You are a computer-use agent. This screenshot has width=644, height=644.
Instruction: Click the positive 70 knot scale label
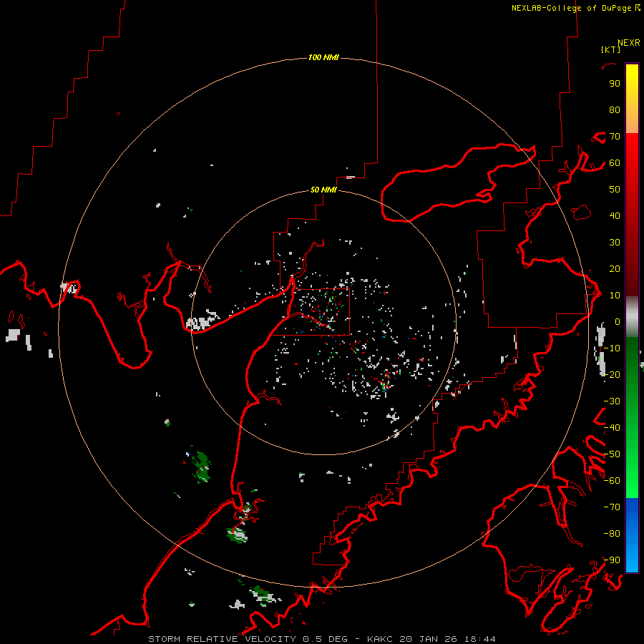(615, 137)
